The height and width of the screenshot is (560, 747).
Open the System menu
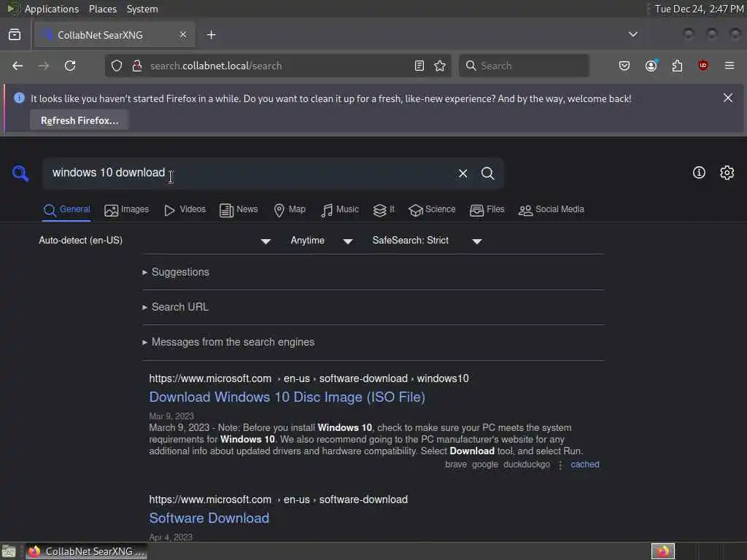[142, 9]
